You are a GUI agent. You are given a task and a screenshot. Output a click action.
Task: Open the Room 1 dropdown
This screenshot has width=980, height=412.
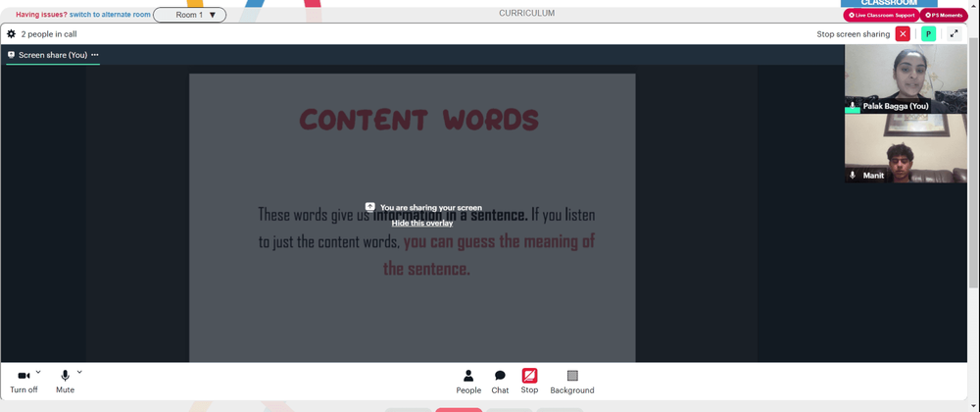190,15
